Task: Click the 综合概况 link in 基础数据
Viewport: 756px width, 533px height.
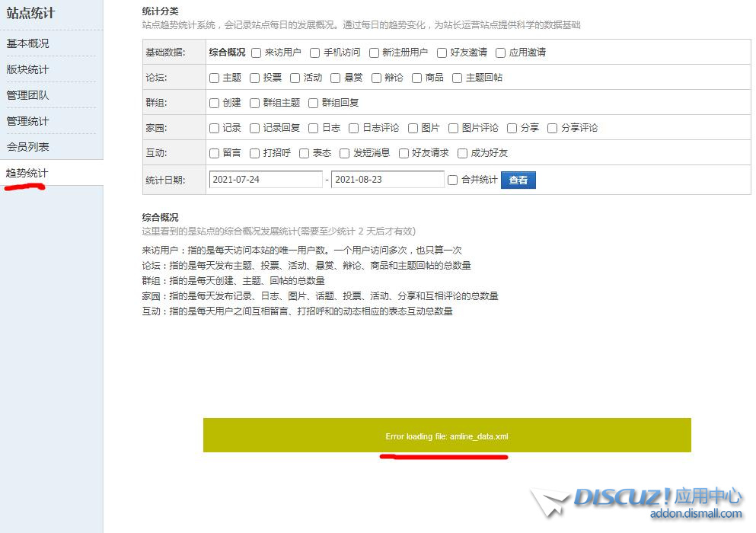Action: (227, 53)
